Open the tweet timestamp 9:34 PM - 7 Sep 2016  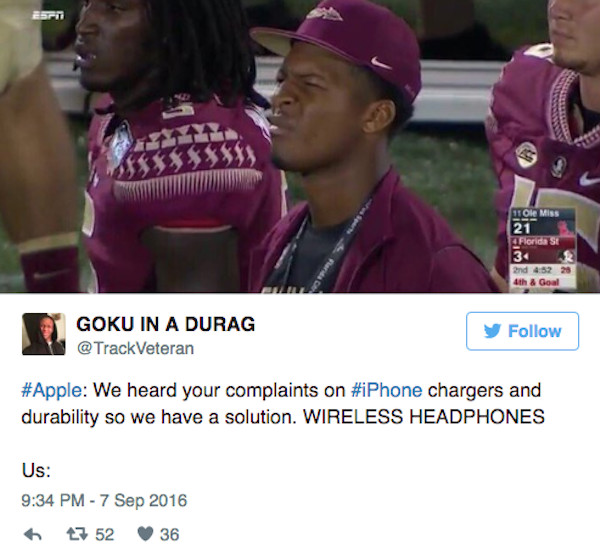tap(104, 500)
